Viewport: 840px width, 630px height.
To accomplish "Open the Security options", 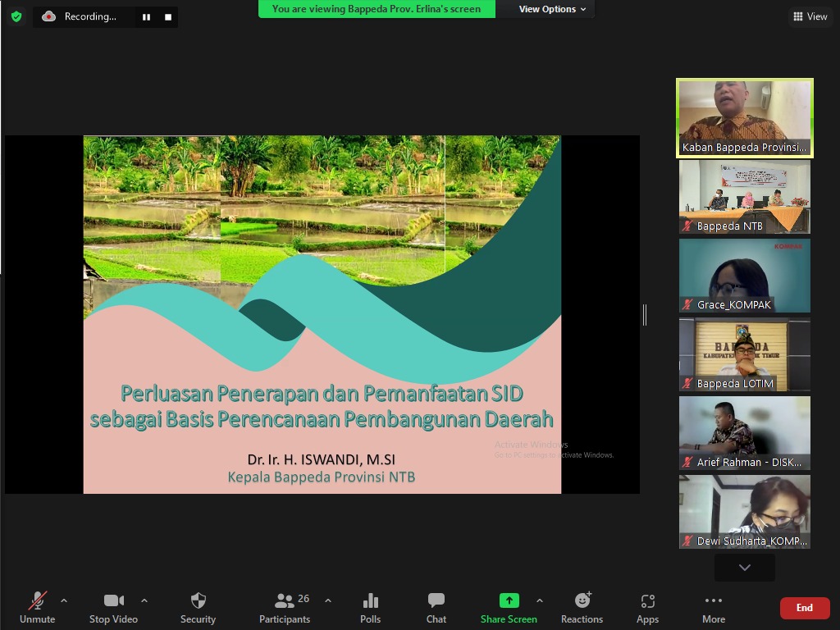I will (x=198, y=608).
